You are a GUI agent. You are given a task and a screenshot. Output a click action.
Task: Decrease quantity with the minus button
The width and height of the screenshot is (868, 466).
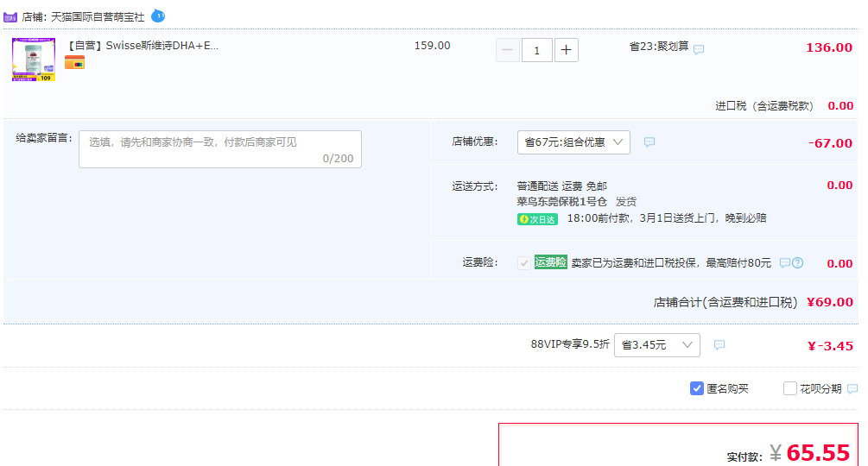point(508,50)
